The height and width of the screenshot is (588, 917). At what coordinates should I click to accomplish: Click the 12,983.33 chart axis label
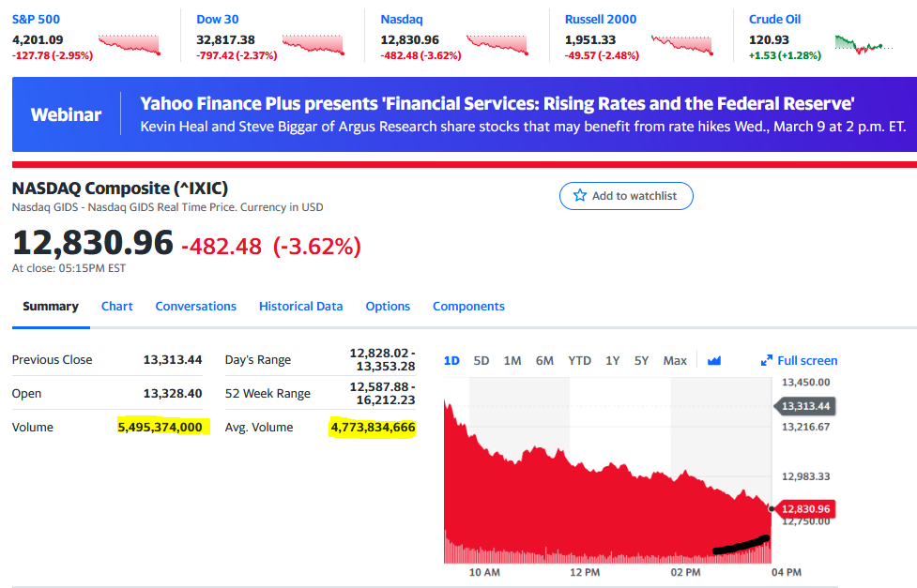pyautogui.click(x=805, y=476)
